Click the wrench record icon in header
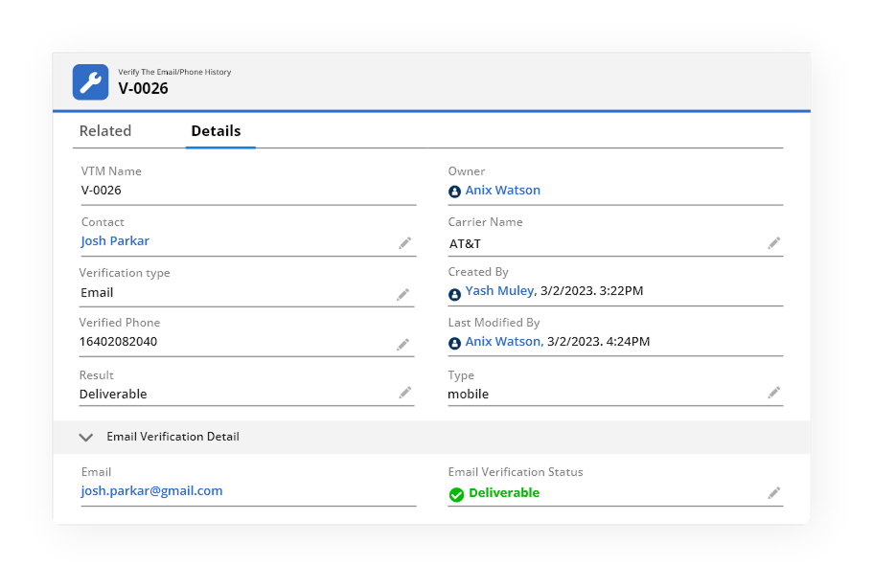Viewport: 873px width, 588px height. [x=90, y=82]
